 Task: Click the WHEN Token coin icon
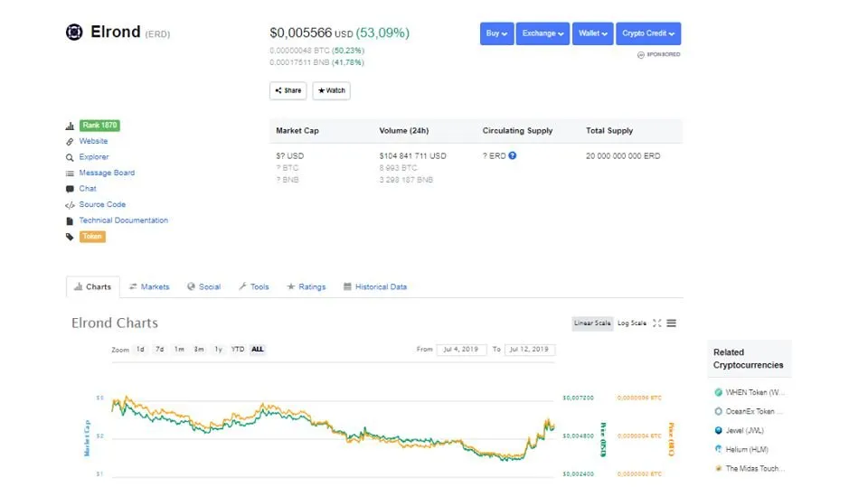pos(719,392)
